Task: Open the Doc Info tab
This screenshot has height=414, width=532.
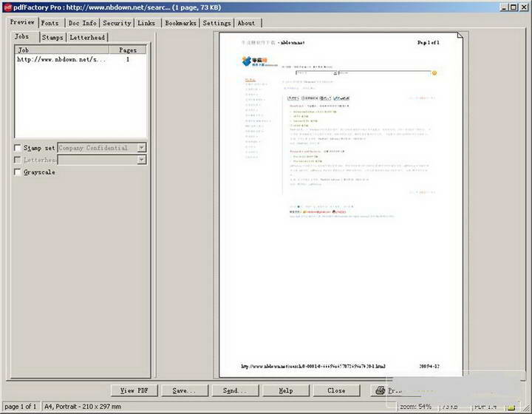Action: point(83,23)
